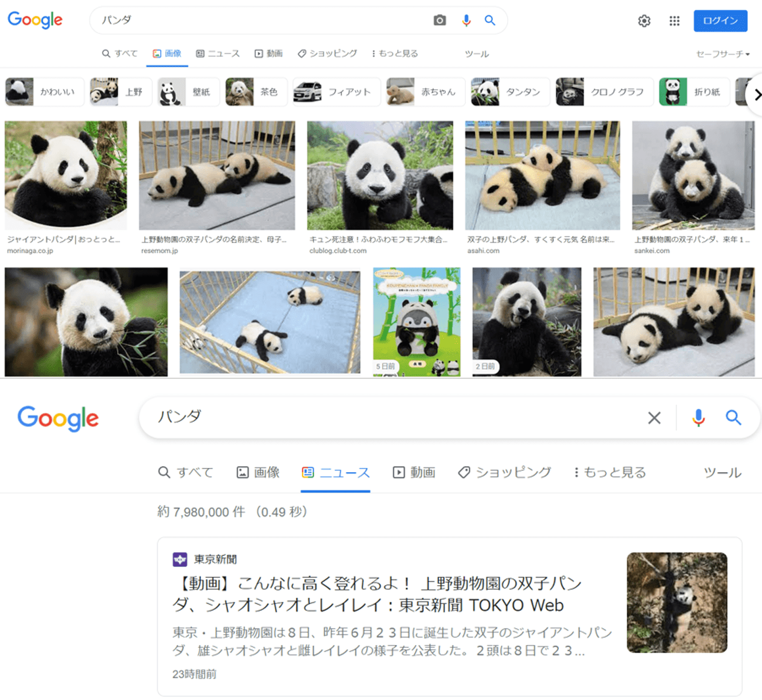Click in the lower パンダ search field

[x=387, y=418]
